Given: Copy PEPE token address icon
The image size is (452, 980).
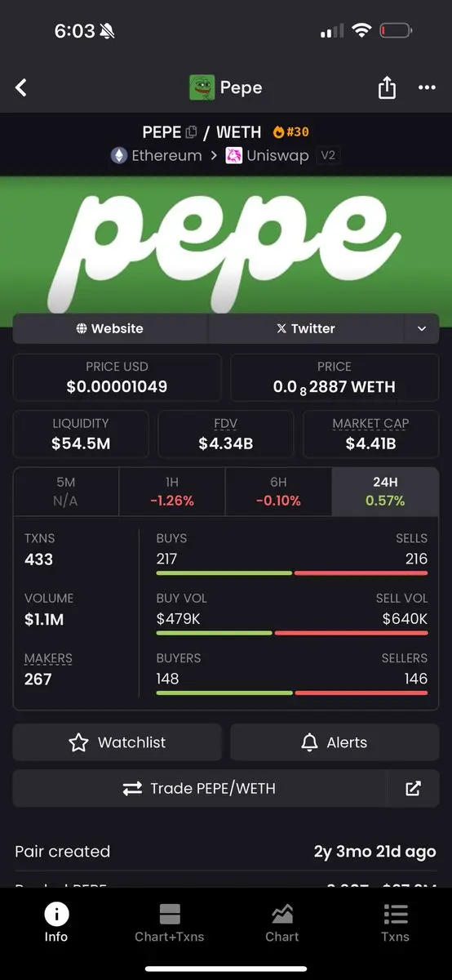Looking at the screenshot, I should [192, 132].
